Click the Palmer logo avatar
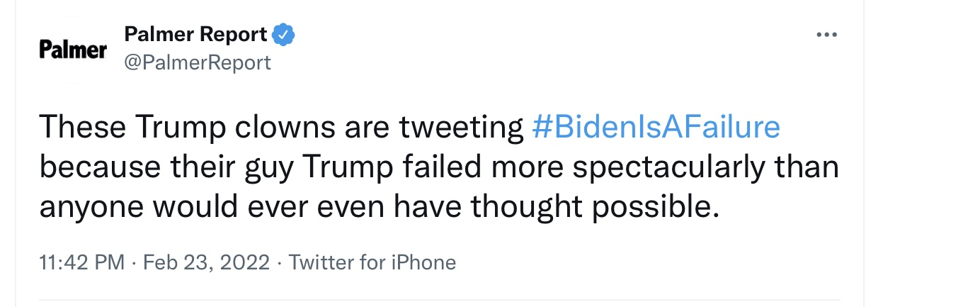980x307 pixels. click(73, 50)
